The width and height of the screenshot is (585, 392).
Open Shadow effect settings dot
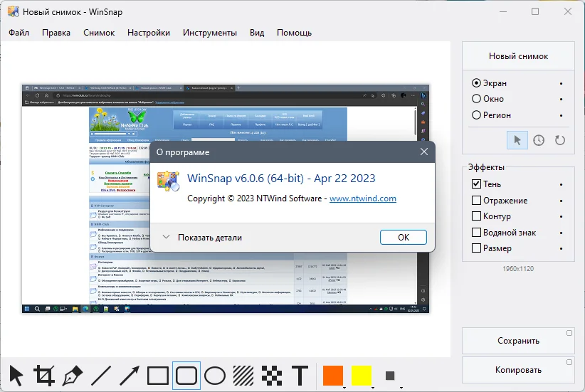561,185
